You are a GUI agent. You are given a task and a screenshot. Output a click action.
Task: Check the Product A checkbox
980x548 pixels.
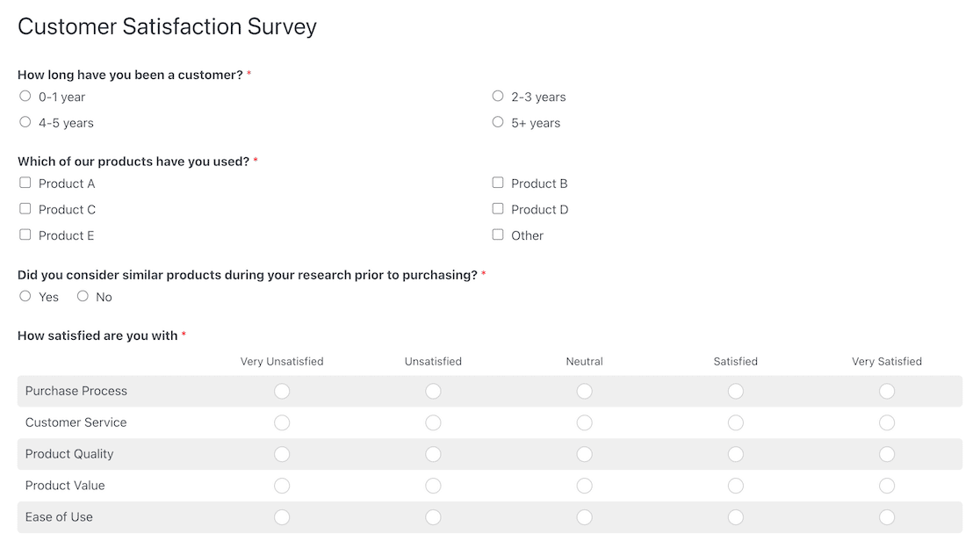[25, 183]
